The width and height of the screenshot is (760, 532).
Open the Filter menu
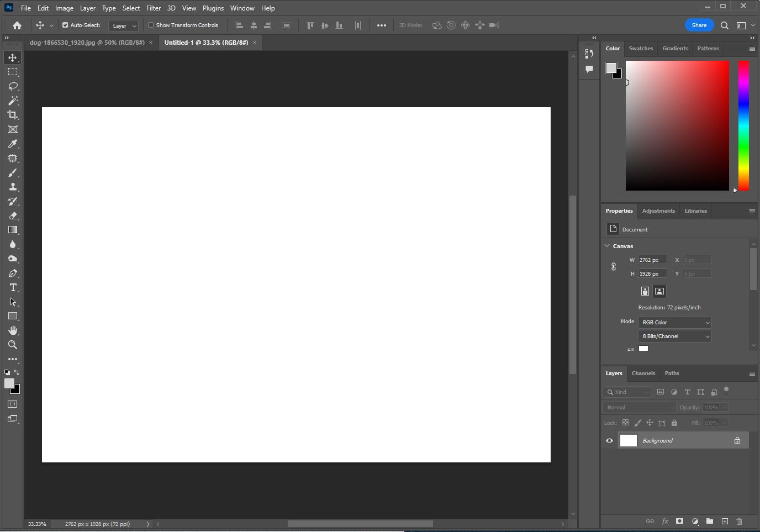(154, 8)
